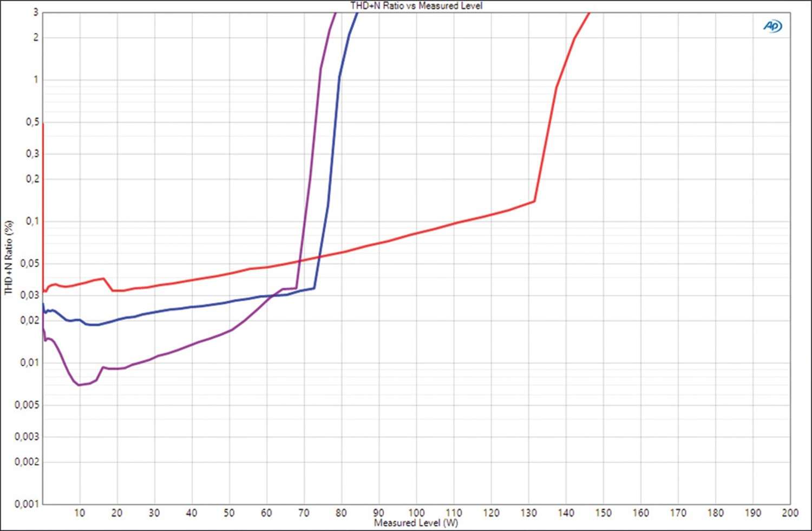Click the y-axis value 0,01
The image size is (812, 531).
(x=30, y=362)
